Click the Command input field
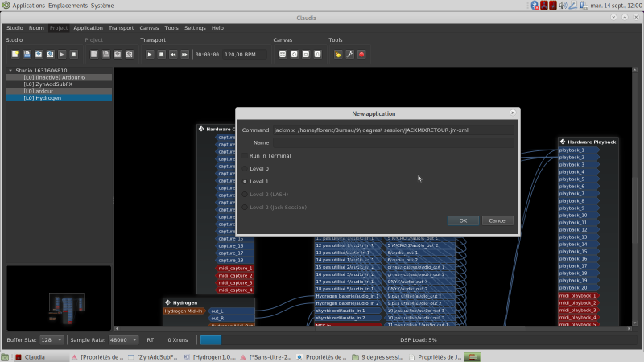This screenshot has height=362, width=644. click(x=394, y=130)
